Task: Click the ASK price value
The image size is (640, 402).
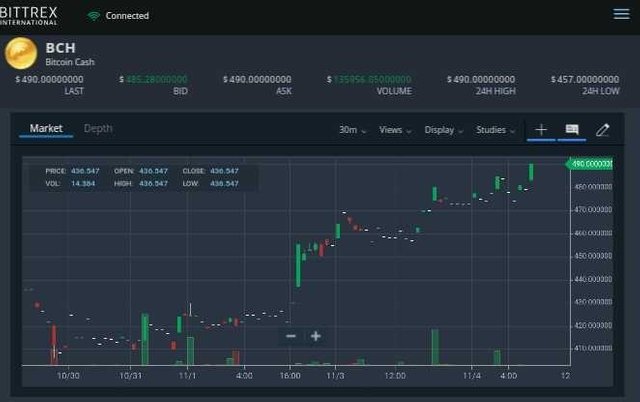Action: [257, 79]
